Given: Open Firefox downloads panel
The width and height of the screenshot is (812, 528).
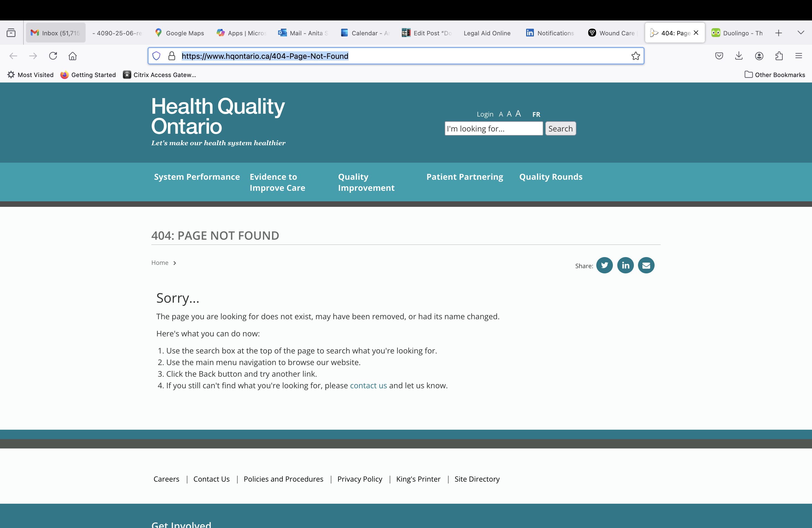Looking at the screenshot, I should (739, 56).
